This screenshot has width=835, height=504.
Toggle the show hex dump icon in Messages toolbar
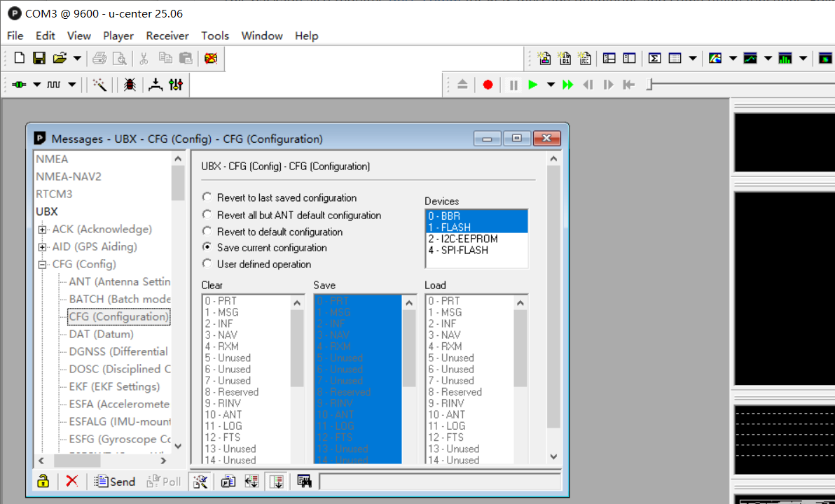[277, 481]
